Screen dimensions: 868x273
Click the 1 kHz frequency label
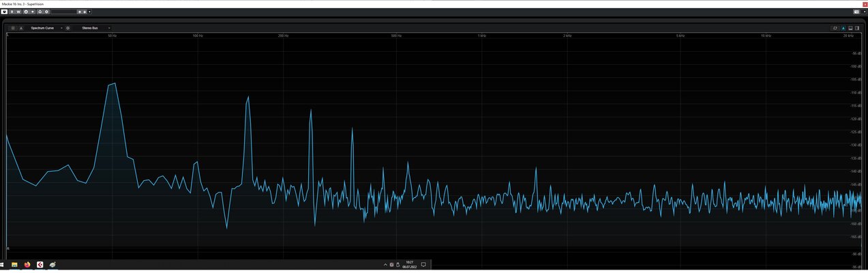point(482,35)
